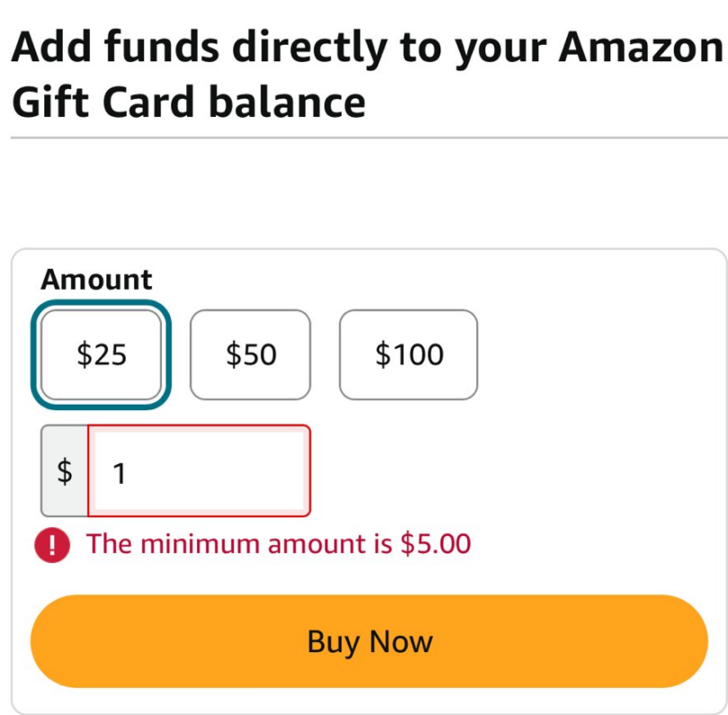The width and height of the screenshot is (728, 715).
Task: Deselect the currently chosen $25 option
Action: click(100, 354)
